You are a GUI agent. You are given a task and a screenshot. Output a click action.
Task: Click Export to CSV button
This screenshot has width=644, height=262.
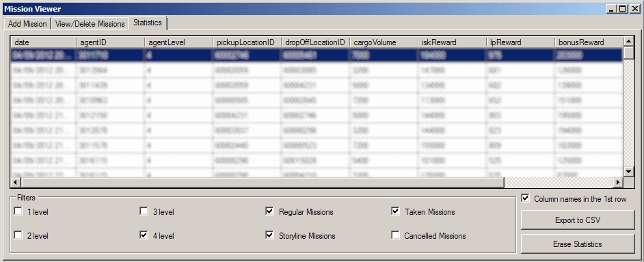tap(578, 220)
